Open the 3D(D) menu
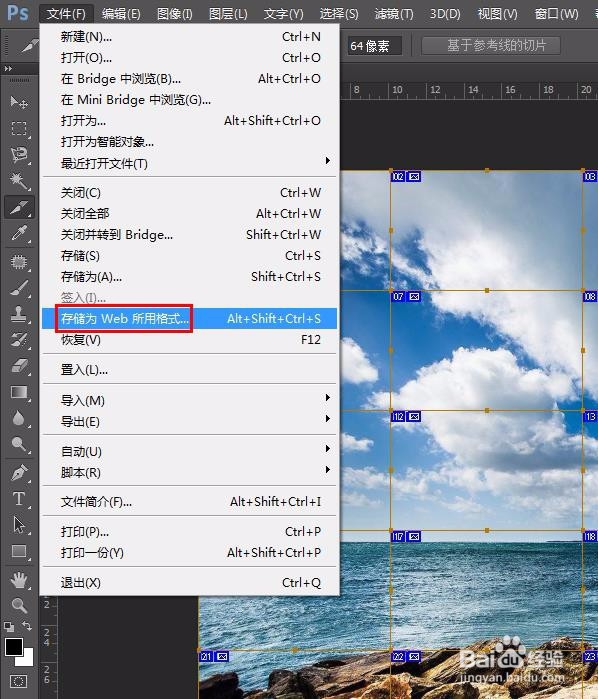Image resolution: width=598 pixels, height=699 pixels. pyautogui.click(x=445, y=14)
